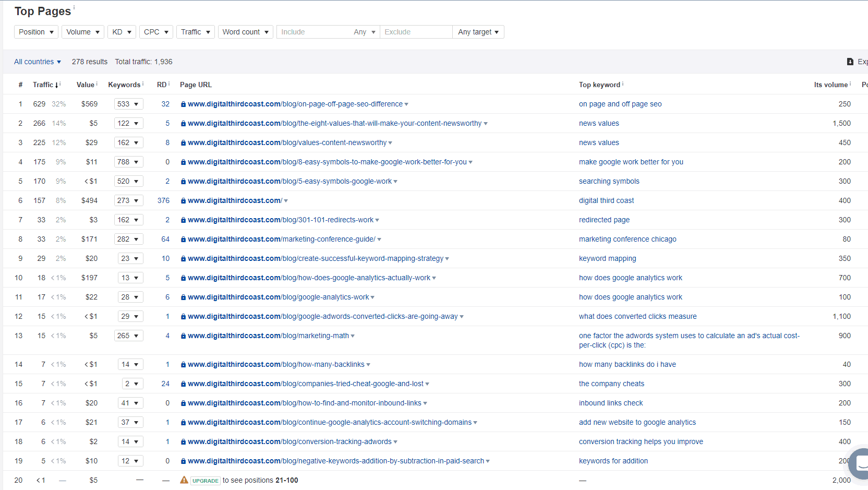The image size is (868, 490).
Task: Open the Word count filter dropdown
Action: [245, 32]
